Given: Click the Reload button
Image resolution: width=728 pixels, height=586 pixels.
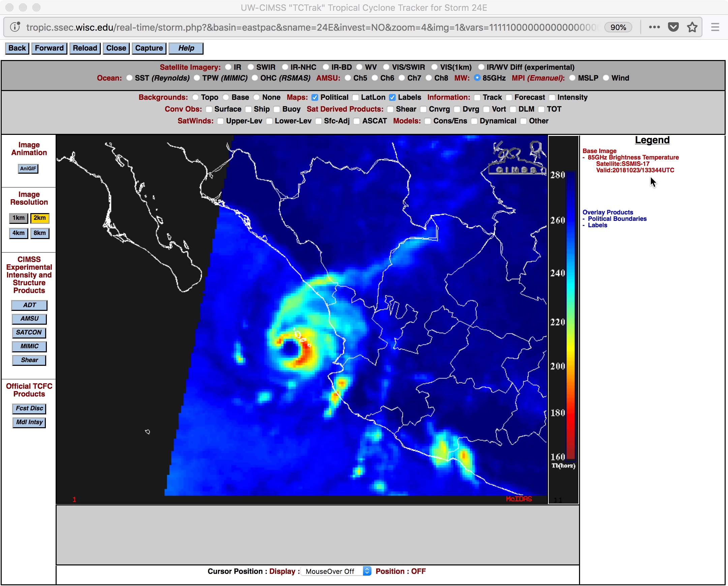Looking at the screenshot, I should click(85, 48).
